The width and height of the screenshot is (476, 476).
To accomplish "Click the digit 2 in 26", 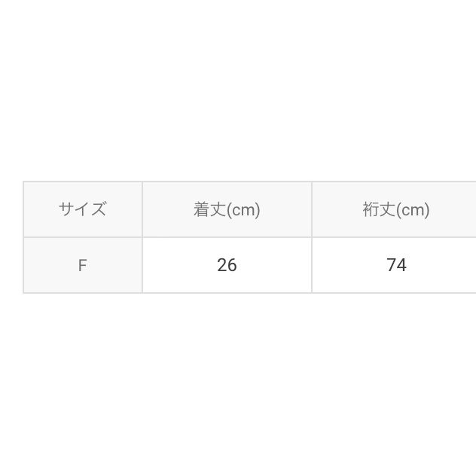I will (x=222, y=265).
